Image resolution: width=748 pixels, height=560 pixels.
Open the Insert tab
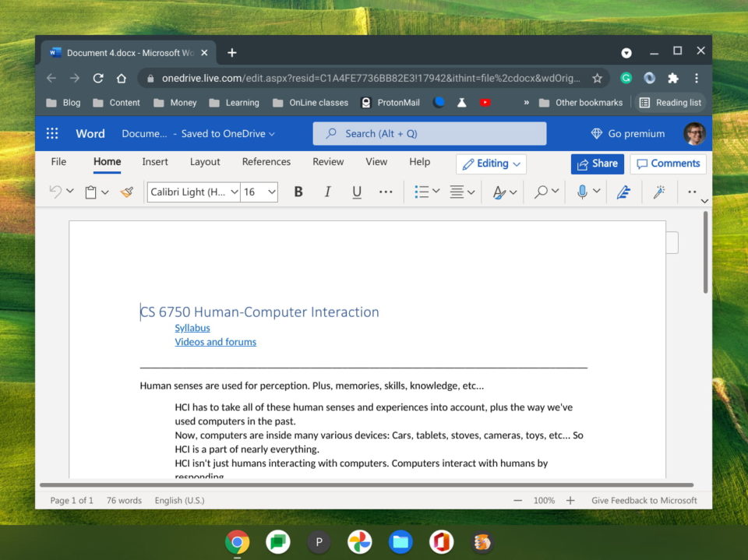pyautogui.click(x=155, y=162)
